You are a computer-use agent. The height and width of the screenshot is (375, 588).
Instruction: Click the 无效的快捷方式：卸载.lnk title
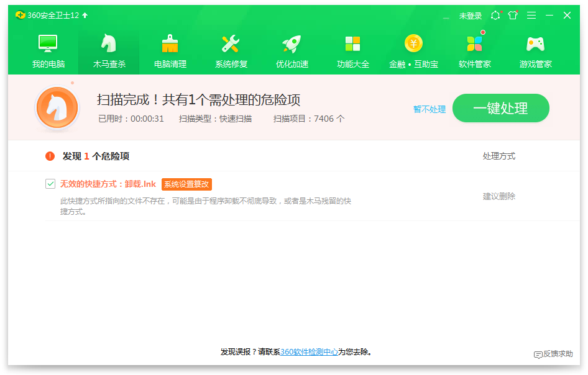click(x=108, y=184)
